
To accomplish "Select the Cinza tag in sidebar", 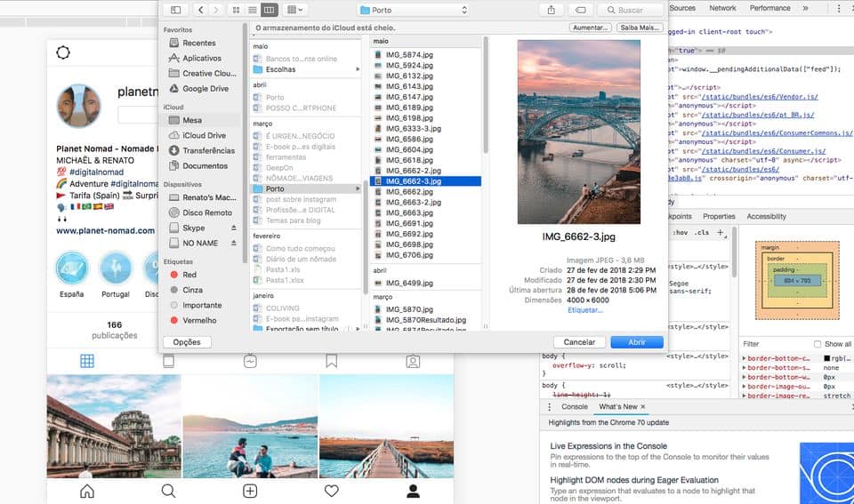I will [x=192, y=290].
